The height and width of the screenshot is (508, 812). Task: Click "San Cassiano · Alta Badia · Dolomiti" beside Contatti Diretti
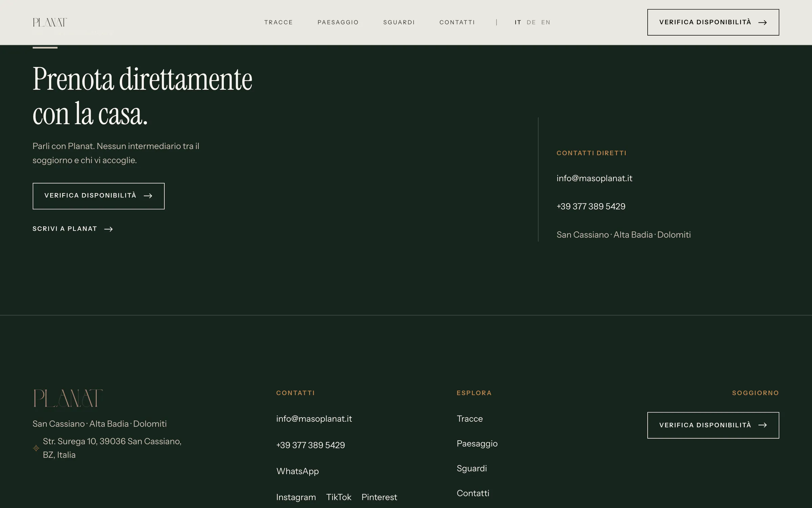[624, 235]
